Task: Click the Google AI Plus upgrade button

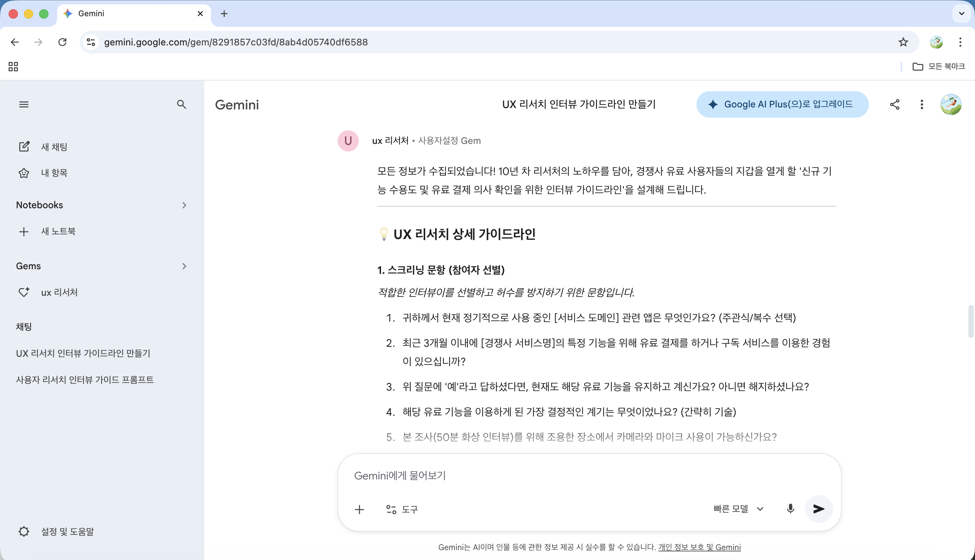Action: [x=782, y=104]
